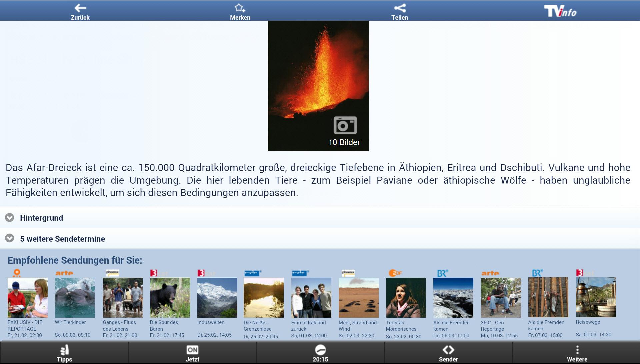Select the Meer, Strand und Wind link

click(x=357, y=326)
